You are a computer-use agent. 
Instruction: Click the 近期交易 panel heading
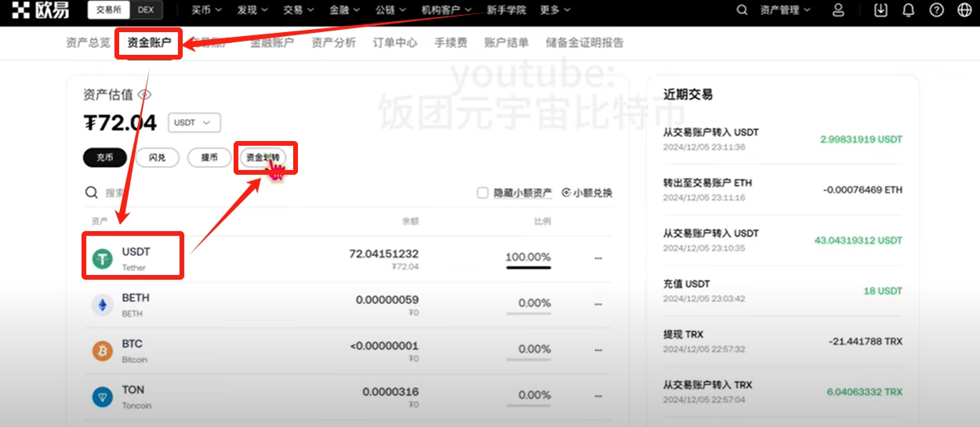[688, 94]
